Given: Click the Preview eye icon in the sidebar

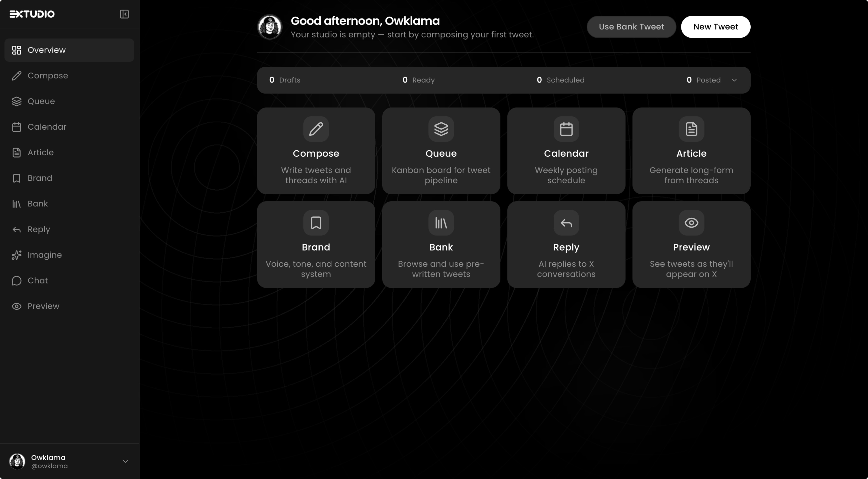Looking at the screenshot, I should click(17, 306).
